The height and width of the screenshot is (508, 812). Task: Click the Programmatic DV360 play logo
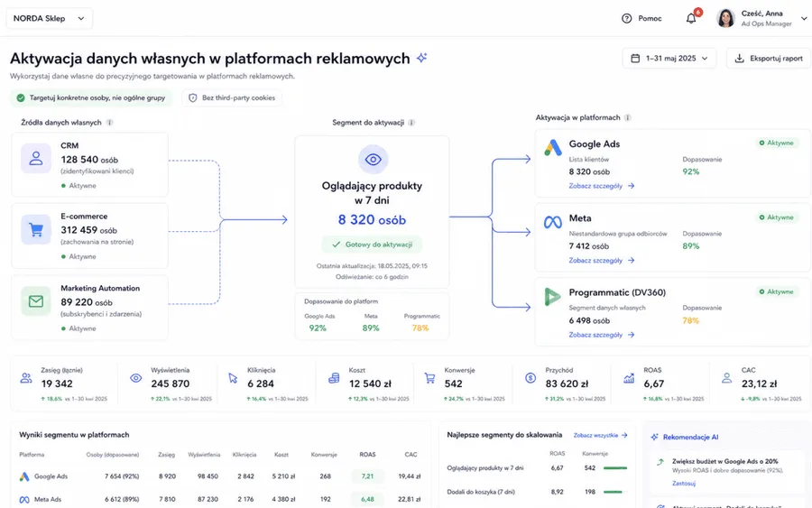pos(552,297)
